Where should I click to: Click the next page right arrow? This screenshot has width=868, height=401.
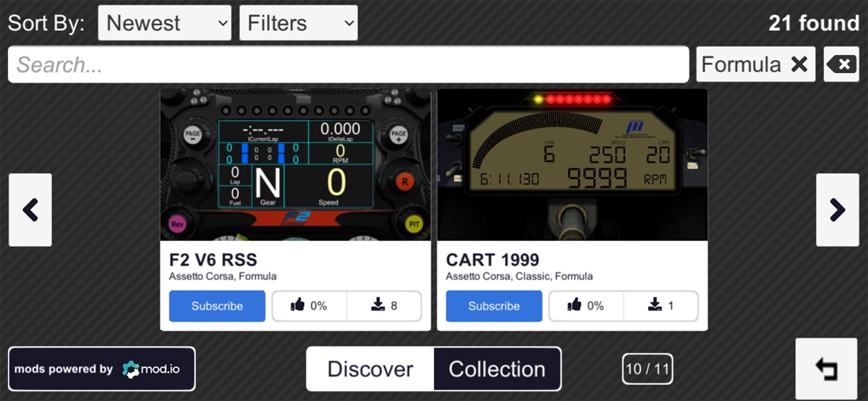tap(838, 210)
